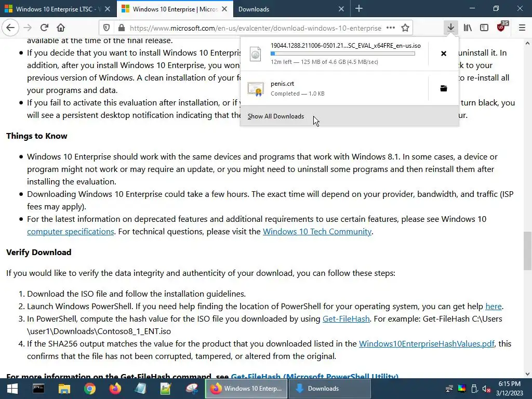Click the URL address field
The height and width of the screenshot is (399, 532).
[x=256, y=28]
